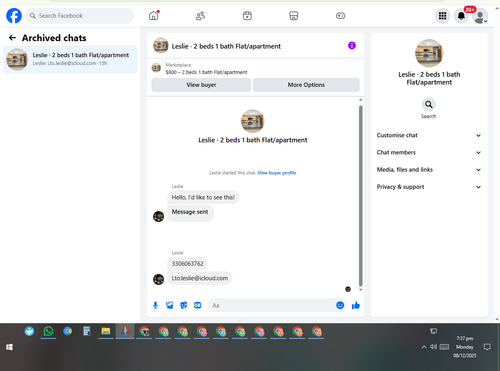Choose a sticker from the sticker icon
The height and width of the screenshot is (371, 500).
[x=184, y=305]
